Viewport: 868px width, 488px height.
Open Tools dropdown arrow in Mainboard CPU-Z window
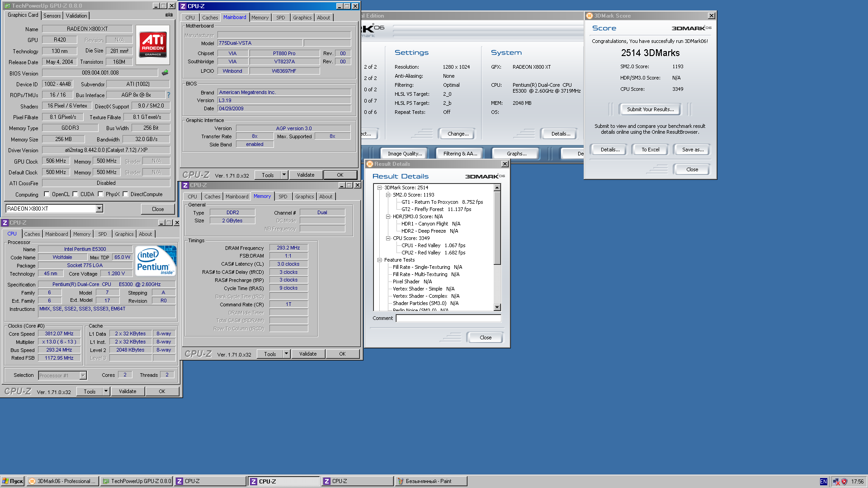coord(284,175)
